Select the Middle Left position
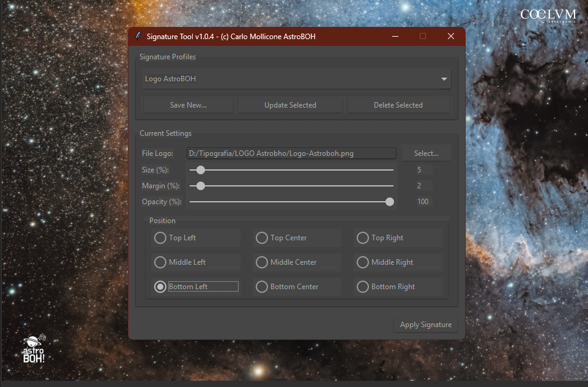The image size is (588, 387). coord(160,262)
